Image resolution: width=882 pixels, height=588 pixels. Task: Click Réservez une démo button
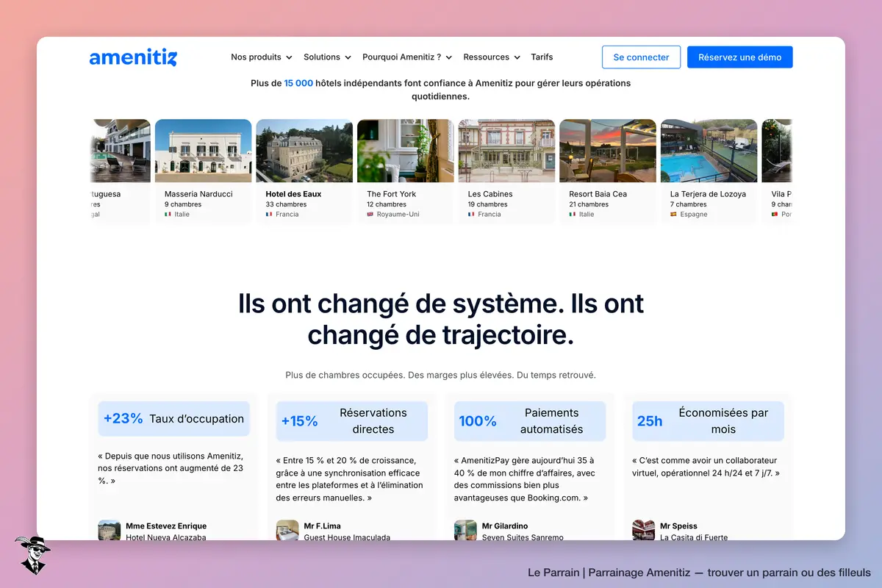[x=740, y=57]
